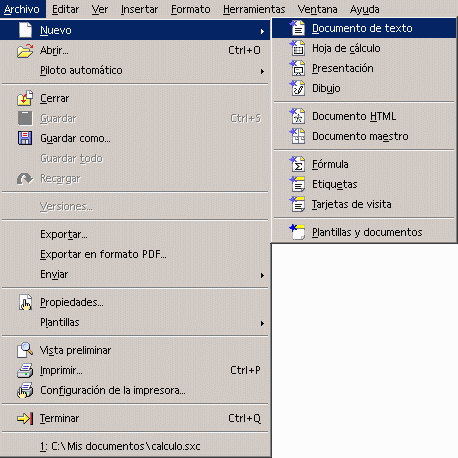The width and height of the screenshot is (458, 458).
Task: Expand the Piloto automático submenu arrow
Action: click(x=262, y=71)
